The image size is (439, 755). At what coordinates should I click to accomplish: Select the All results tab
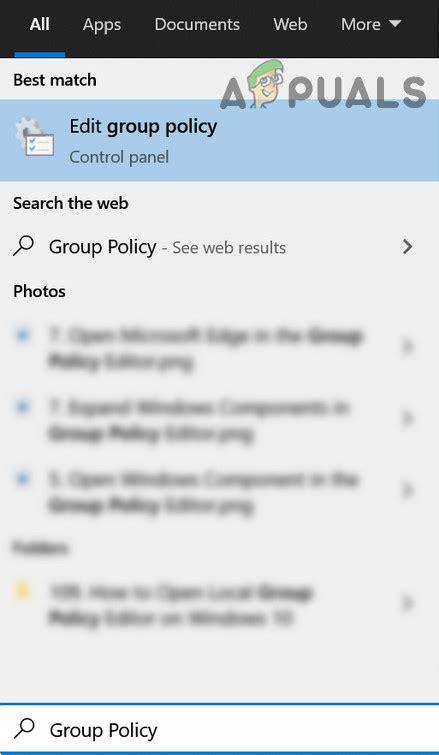(39, 25)
